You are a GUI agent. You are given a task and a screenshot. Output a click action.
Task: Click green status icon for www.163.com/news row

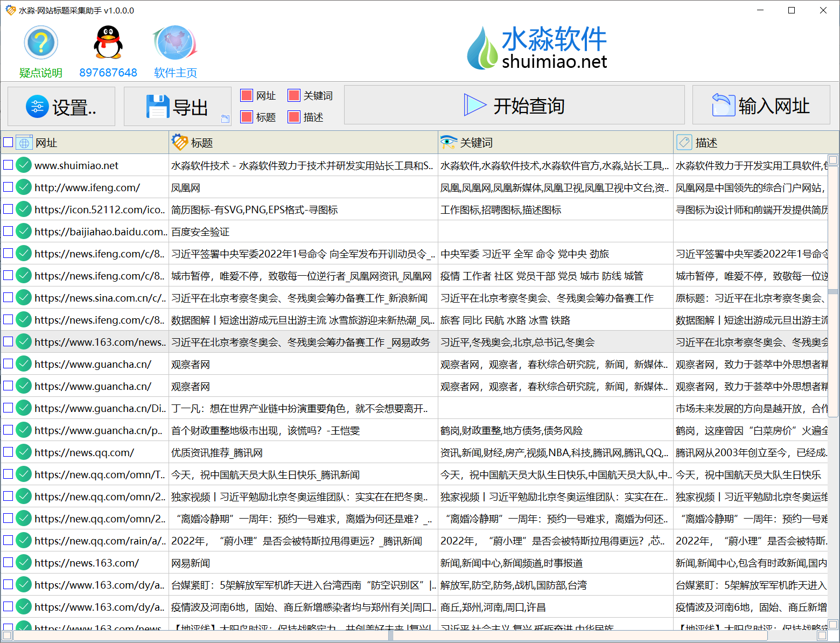pos(24,341)
